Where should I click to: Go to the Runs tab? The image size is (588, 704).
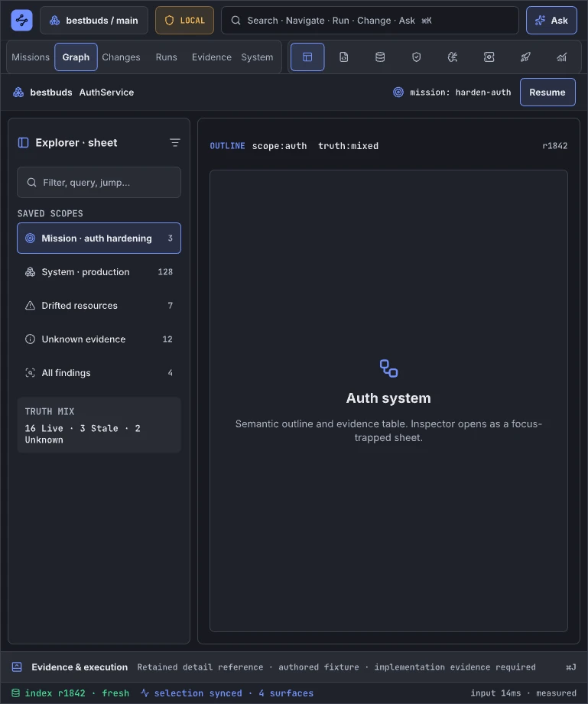coord(166,57)
